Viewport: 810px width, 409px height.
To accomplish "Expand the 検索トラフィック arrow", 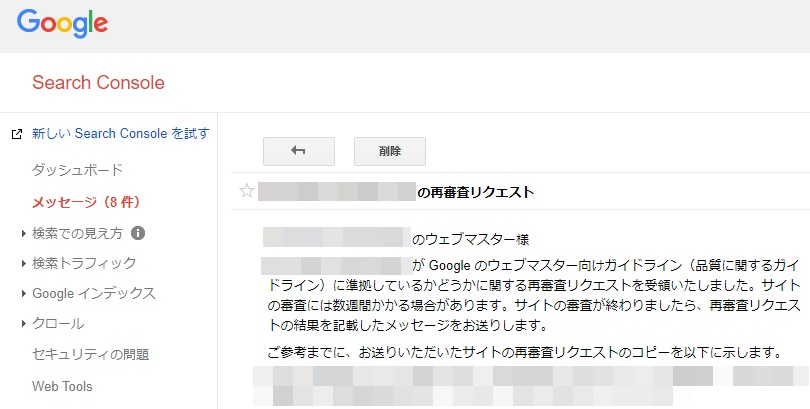I will coord(24,263).
